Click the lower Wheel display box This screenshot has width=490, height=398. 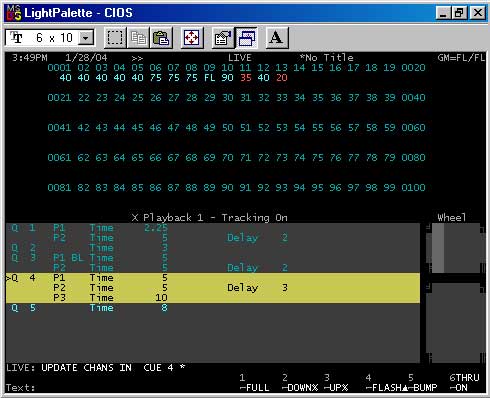coord(455,323)
